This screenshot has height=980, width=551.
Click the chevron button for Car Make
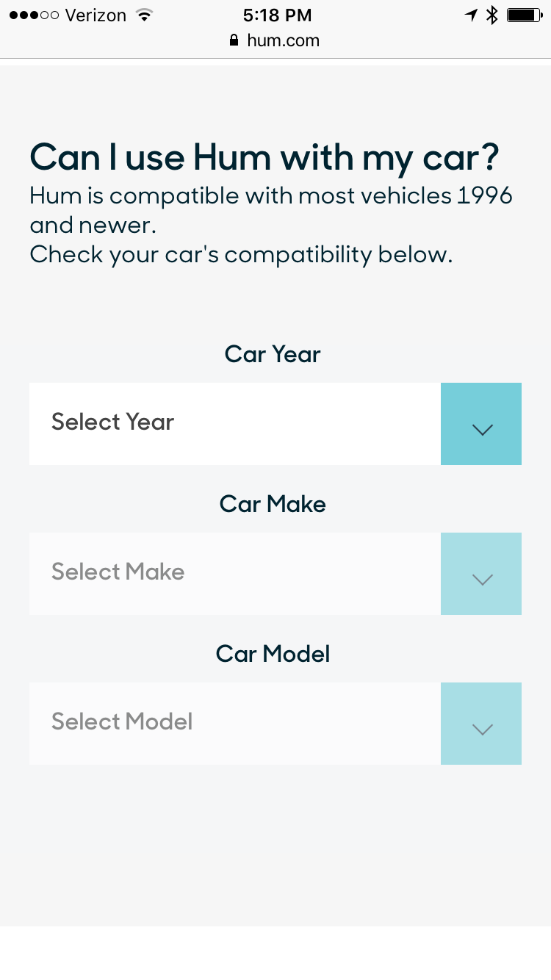[x=481, y=574]
